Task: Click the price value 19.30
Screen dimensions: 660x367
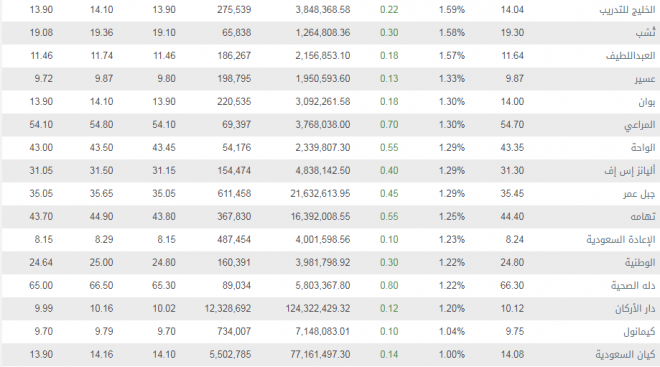Action: click(x=512, y=32)
